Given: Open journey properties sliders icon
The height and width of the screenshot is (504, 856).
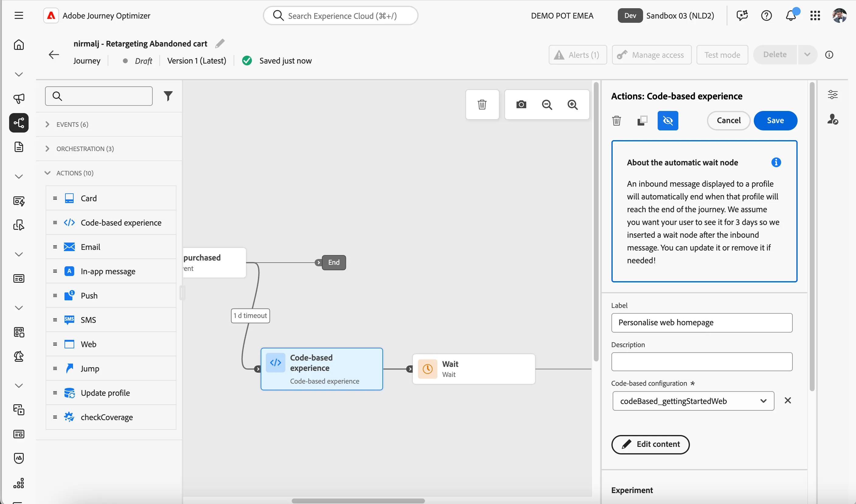Looking at the screenshot, I should pyautogui.click(x=833, y=95).
